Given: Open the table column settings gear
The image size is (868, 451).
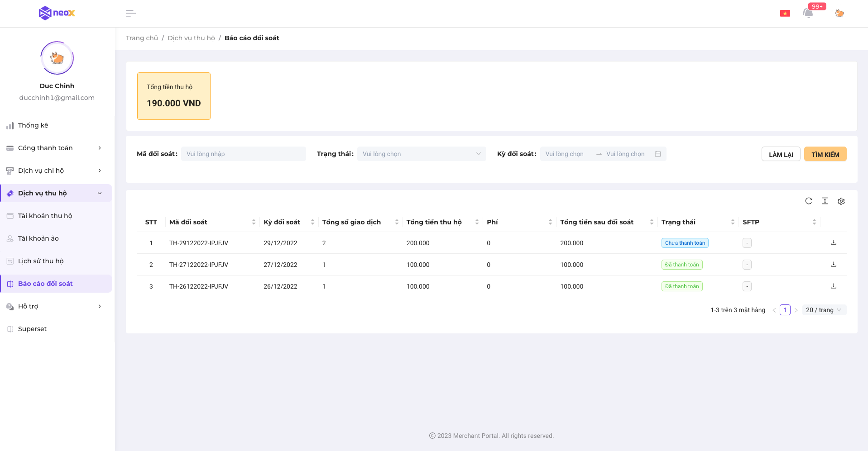Looking at the screenshot, I should tap(841, 201).
